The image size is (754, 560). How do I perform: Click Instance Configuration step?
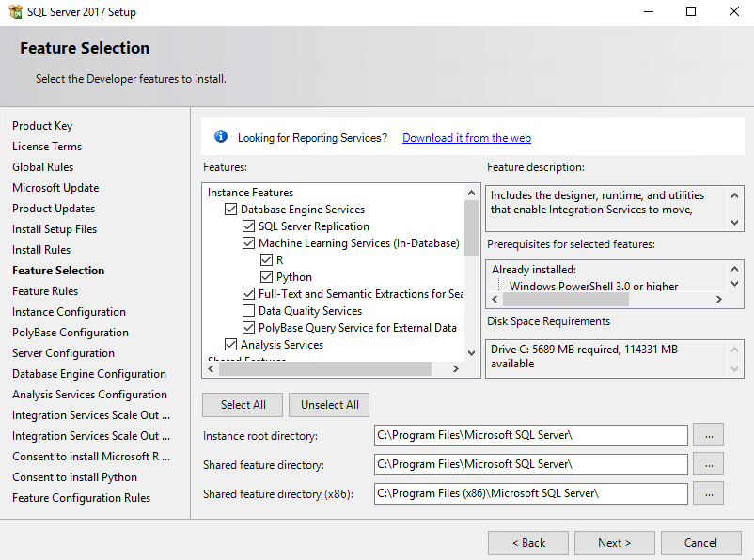(69, 312)
